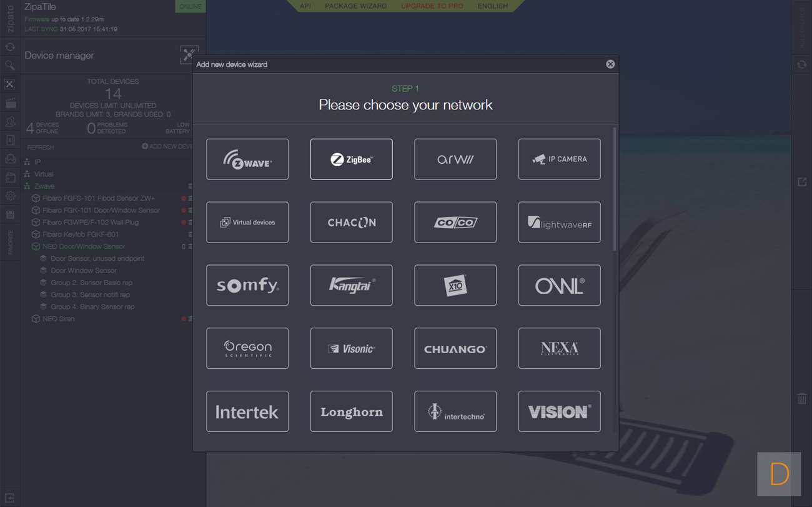Click the Favorite vertical tab in sidebar

(x=10, y=243)
